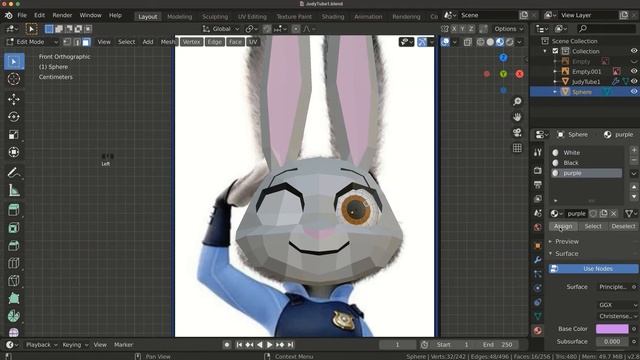
Task: Select the Move tool
Action: (14, 99)
